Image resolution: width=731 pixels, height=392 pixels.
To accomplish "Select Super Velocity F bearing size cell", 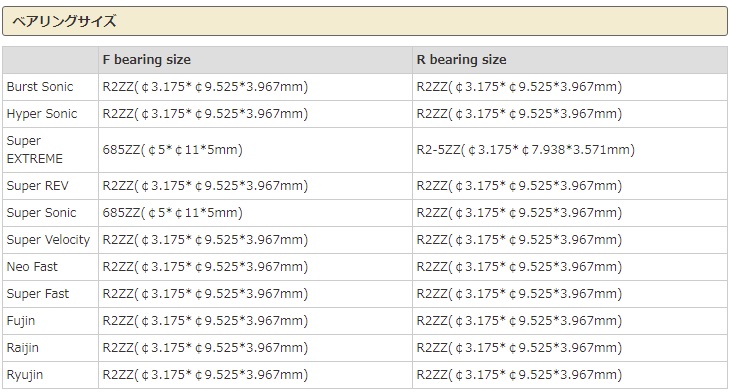I will coord(255,240).
